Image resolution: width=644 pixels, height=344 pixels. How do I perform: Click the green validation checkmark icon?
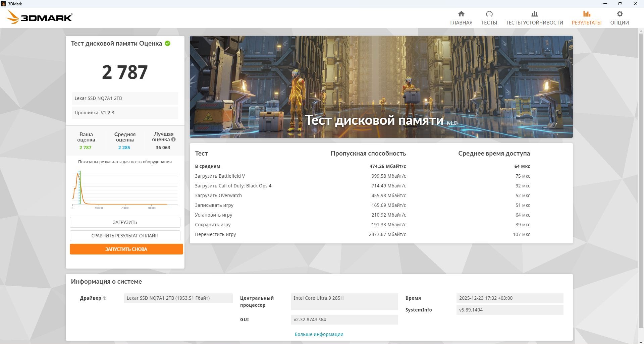(x=167, y=43)
